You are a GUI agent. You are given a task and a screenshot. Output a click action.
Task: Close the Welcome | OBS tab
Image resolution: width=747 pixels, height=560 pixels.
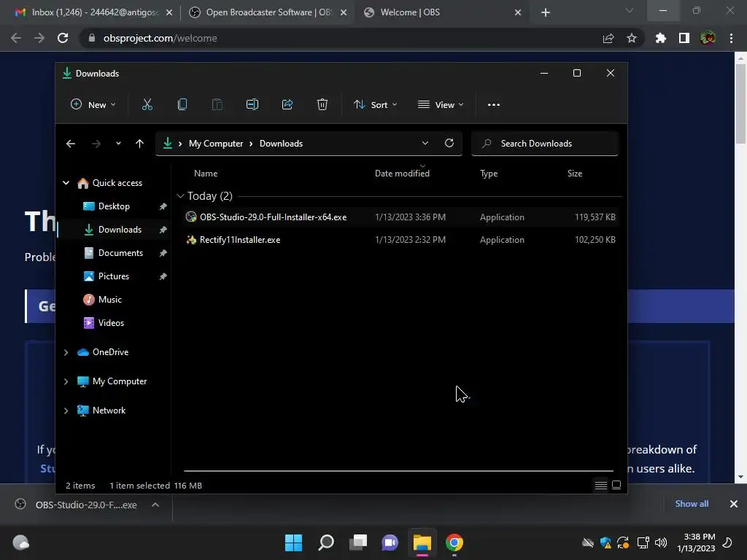coord(518,12)
